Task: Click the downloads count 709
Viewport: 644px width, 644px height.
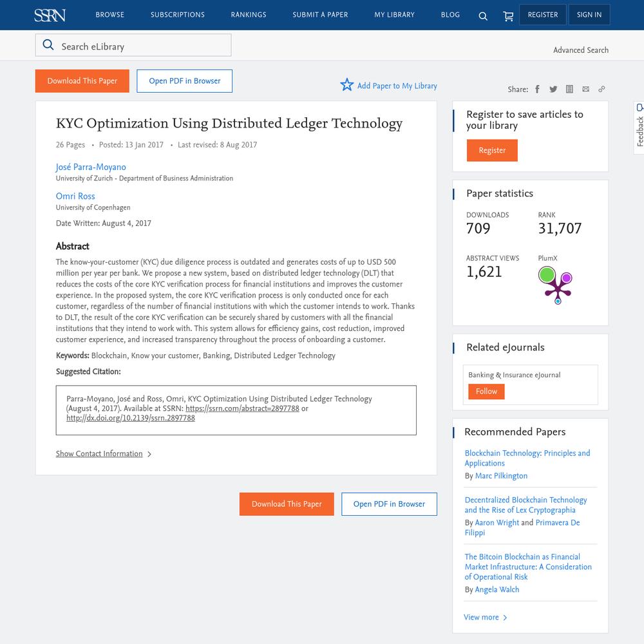Action: click(x=478, y=229)
